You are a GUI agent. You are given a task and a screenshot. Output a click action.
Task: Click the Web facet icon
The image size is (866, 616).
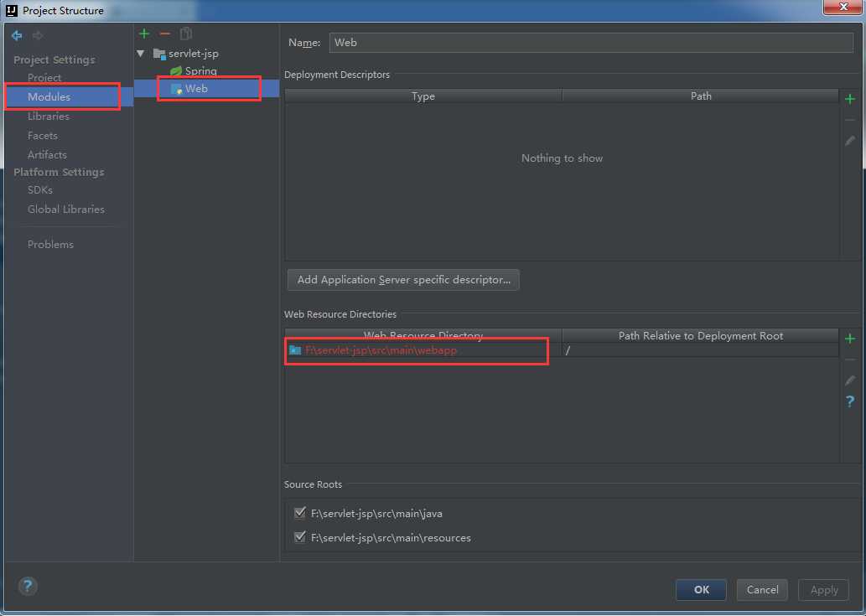tap(177, 89)
